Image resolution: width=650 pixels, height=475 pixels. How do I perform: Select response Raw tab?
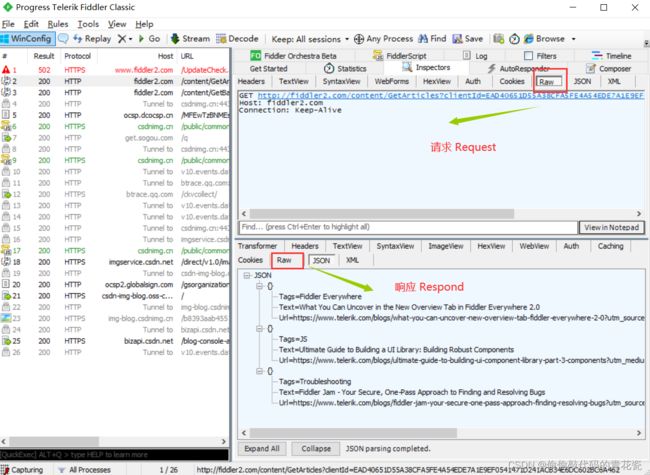(x=284, y=260)
